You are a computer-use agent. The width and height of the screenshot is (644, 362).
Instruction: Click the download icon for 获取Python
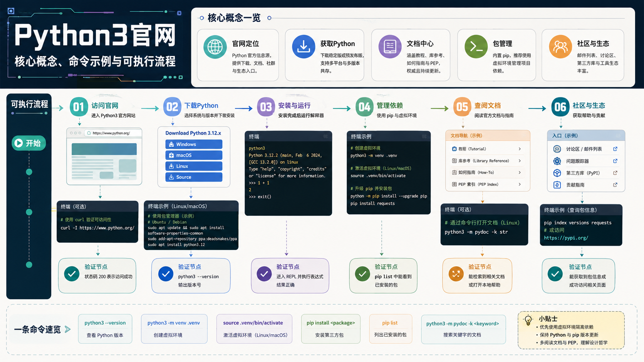304,47
